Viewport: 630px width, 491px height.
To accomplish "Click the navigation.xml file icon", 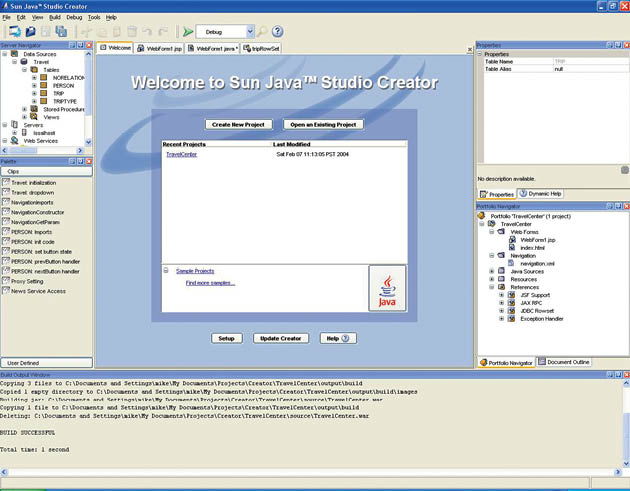I will 511,263.
